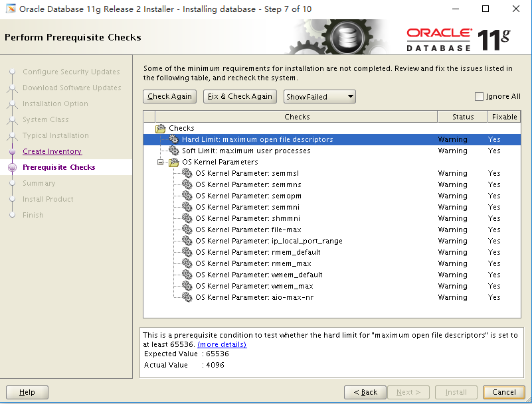Click the Typical Installation step

tap(56, 135)
